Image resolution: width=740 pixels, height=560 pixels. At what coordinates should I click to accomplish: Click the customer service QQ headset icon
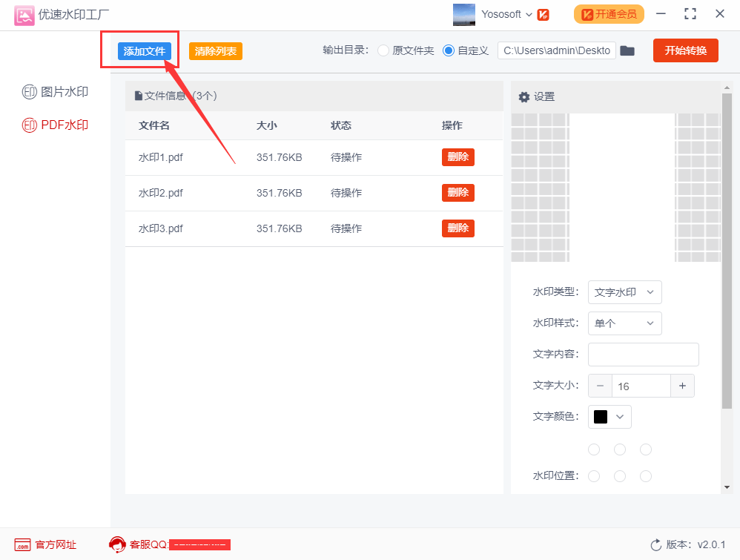[117, 544]
